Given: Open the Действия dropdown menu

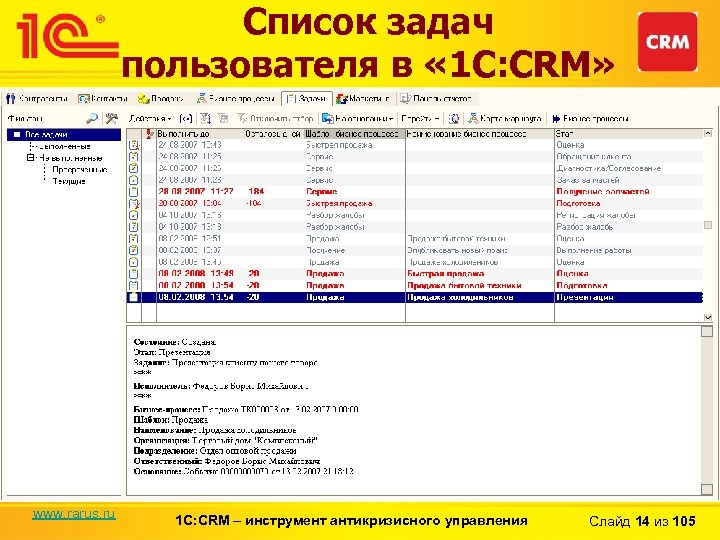Looking at the screenshot, I should (150, 118).
